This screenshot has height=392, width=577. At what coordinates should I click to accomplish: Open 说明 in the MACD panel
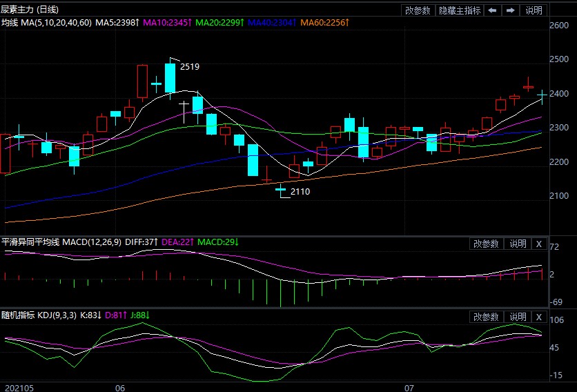tap(518, 244)
